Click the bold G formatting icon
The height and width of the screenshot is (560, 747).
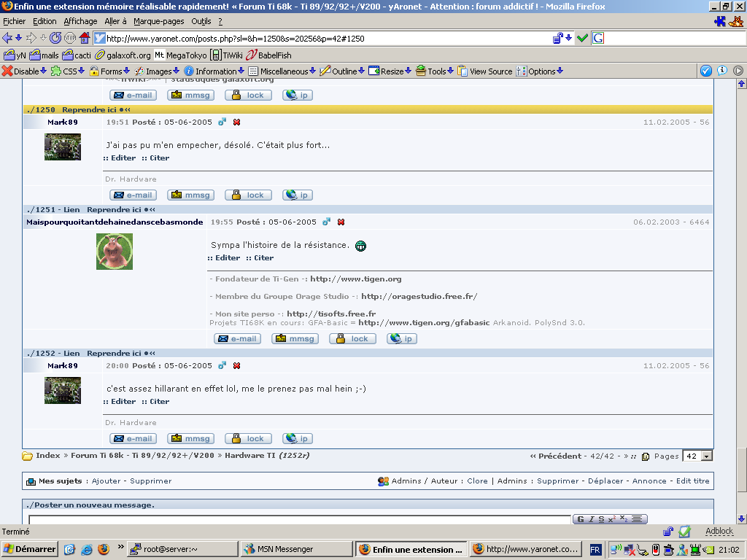[581, 519]
